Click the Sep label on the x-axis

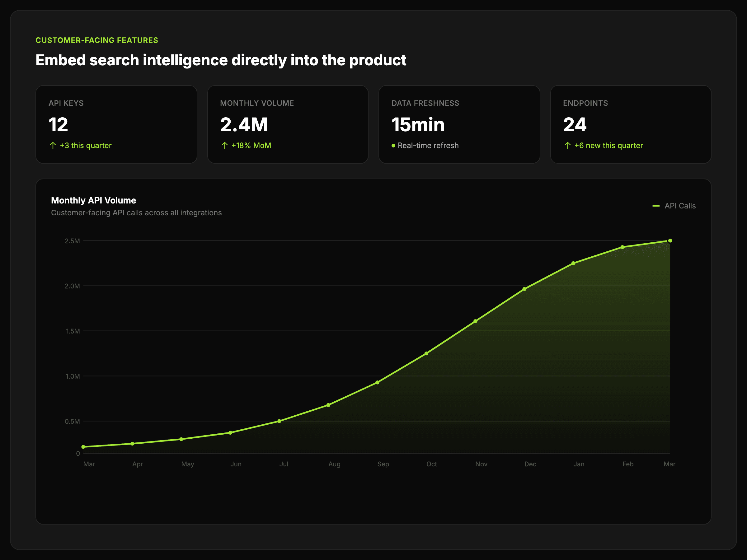(x=383, y=464)
